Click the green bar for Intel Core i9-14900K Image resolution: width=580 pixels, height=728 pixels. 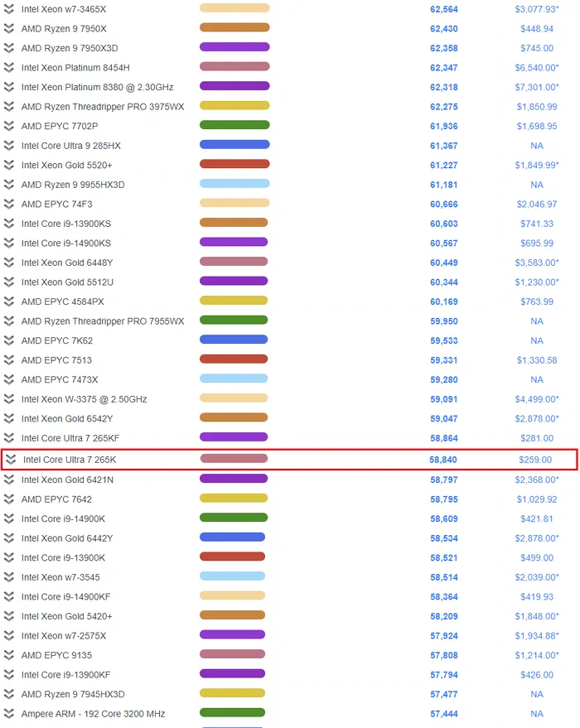tap(234, 517)
